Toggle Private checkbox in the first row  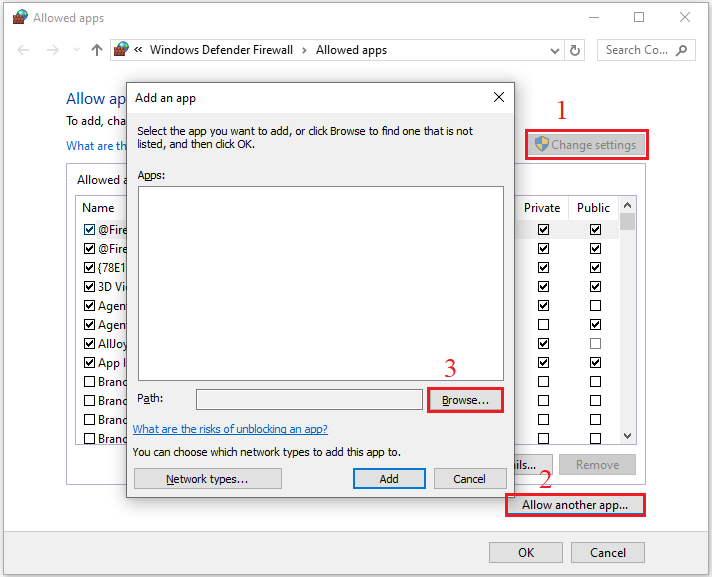543,230
